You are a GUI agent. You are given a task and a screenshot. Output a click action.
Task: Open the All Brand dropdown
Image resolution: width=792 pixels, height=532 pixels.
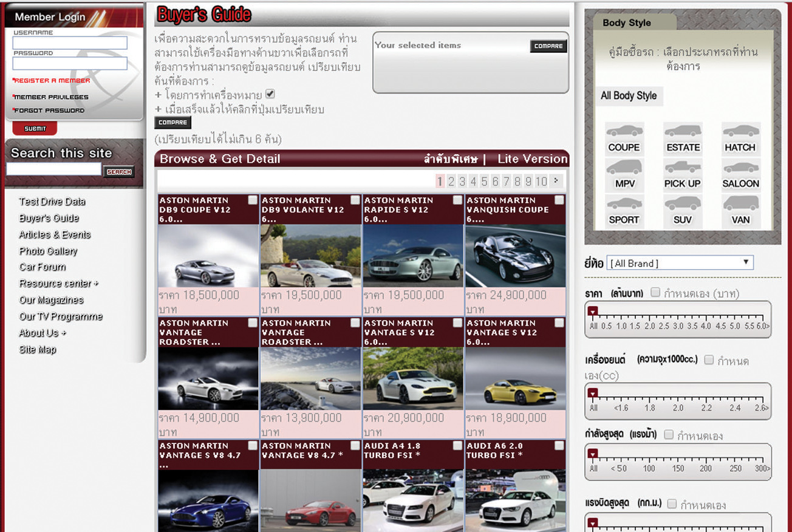680,263
